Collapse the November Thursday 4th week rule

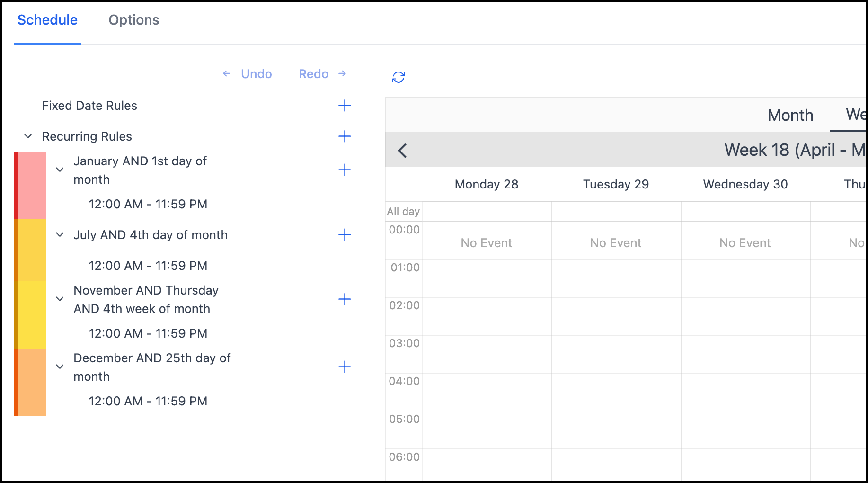pos(60,299)
